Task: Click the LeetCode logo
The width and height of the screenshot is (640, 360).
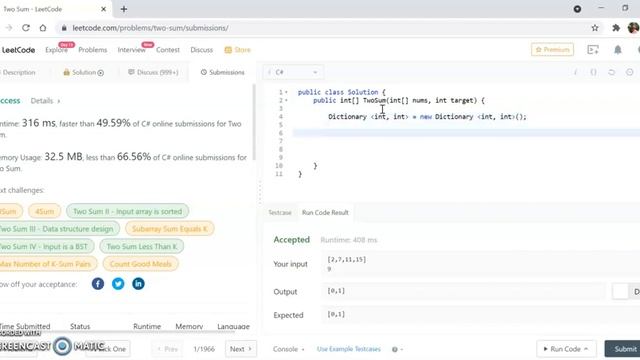Action: click(x=18, y=50)
